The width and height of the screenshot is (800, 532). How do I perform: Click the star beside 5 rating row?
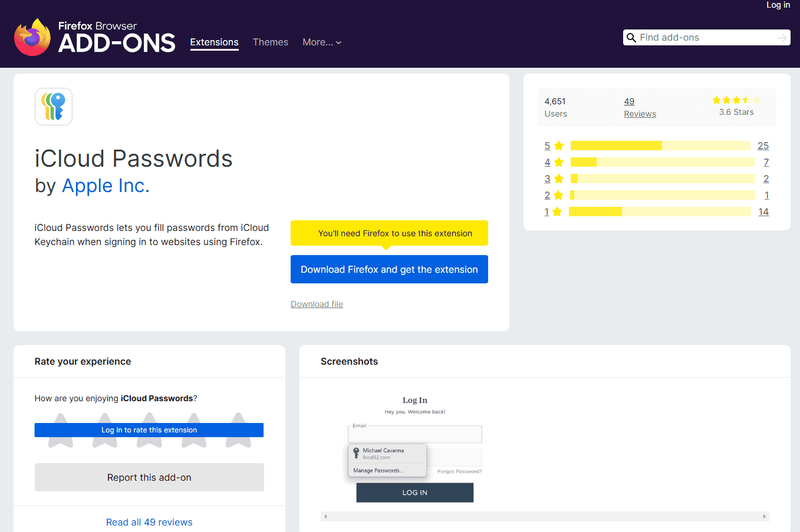(559, 146)
